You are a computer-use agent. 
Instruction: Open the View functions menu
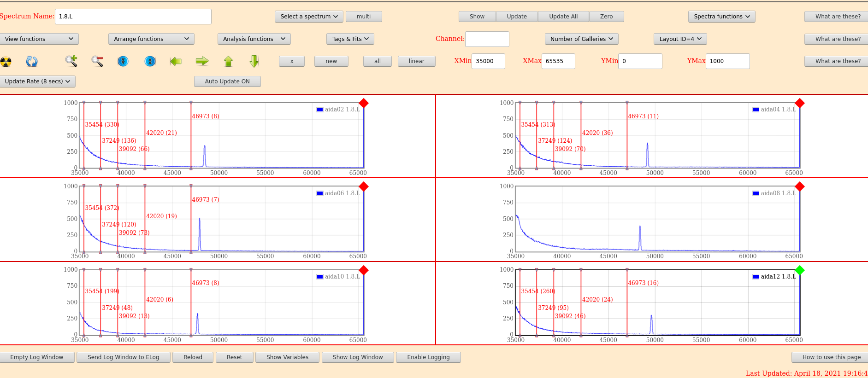click(x=39, y=39)
